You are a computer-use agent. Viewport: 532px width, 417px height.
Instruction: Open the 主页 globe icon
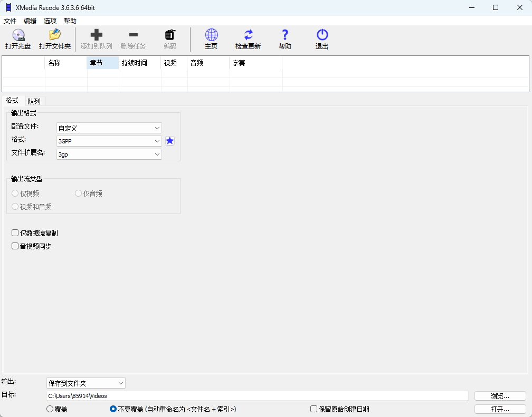coord(211,35)
